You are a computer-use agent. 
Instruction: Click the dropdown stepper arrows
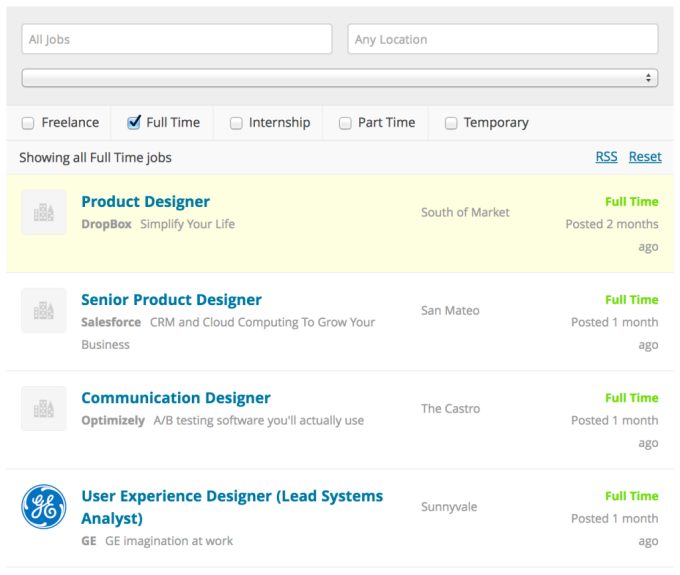click(x=648, y=78)
